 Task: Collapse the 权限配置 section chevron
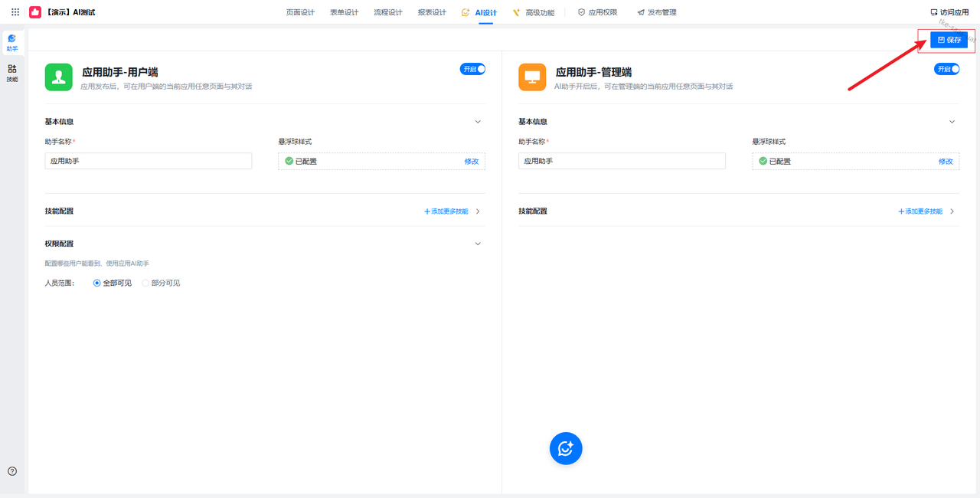(x=478, y=244)
